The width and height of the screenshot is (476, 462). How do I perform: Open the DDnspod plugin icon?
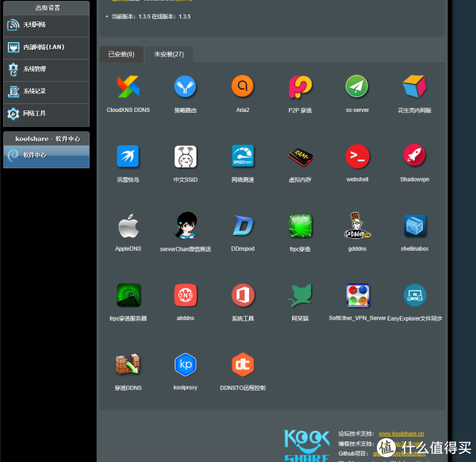point(242,226)
